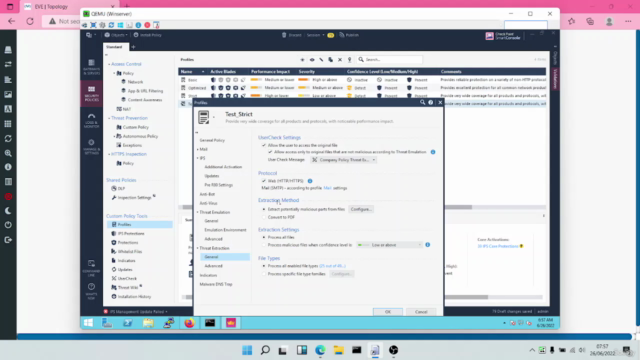
Task: Collapse the Access Control section
Action: click(109, 64)
